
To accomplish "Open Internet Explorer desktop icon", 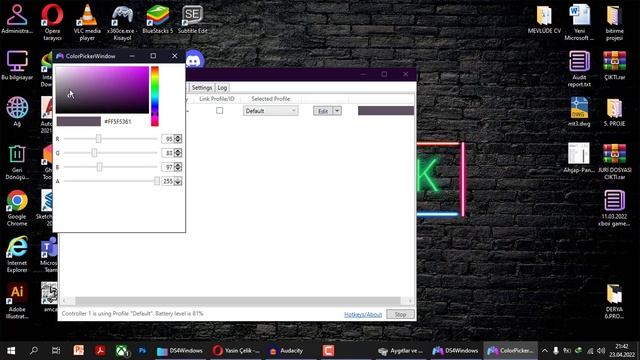I will [17, 255].
